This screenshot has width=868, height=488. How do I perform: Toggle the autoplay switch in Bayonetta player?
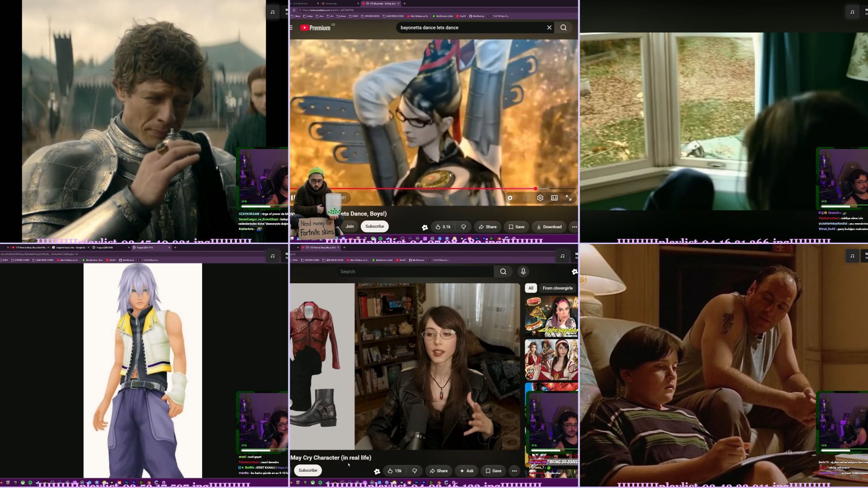click(x=510, y=198)
